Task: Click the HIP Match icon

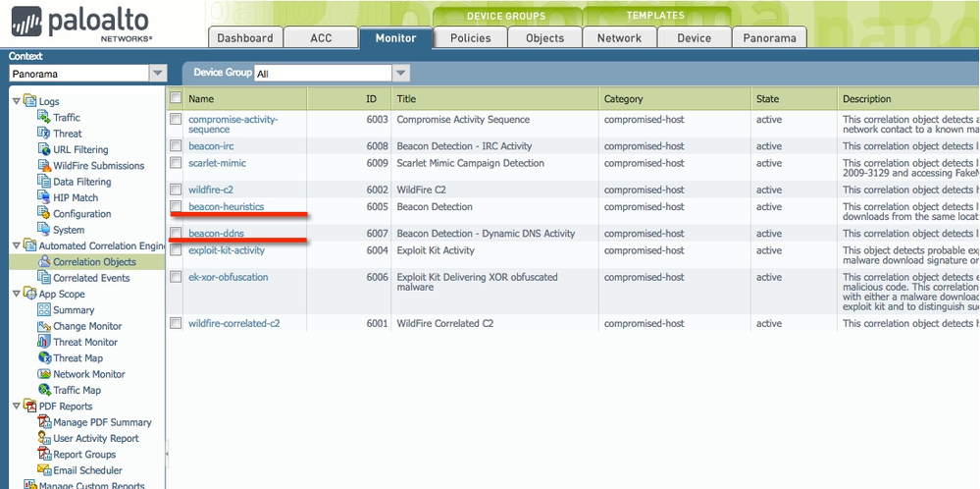Action: point(44,197)
